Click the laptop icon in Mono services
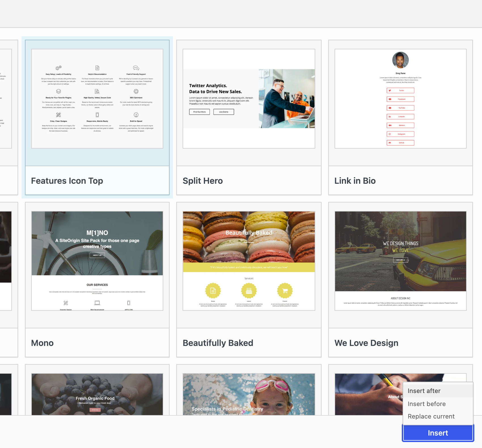This screenshot has width=482, height=448. coord(97,303)
